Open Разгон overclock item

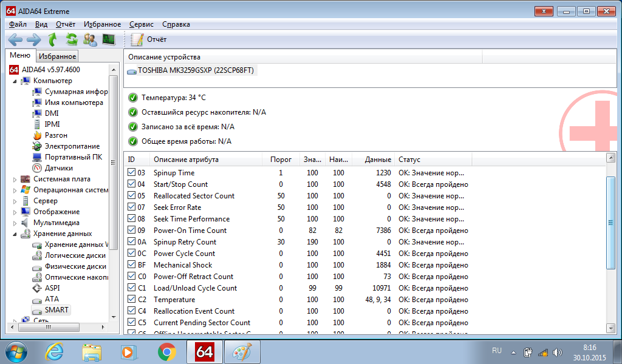pyautogui.click(x=50, y=135)
